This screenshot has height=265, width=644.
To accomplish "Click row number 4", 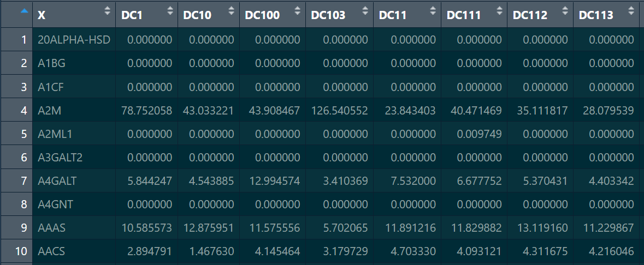I will click(x=24, y=110).
